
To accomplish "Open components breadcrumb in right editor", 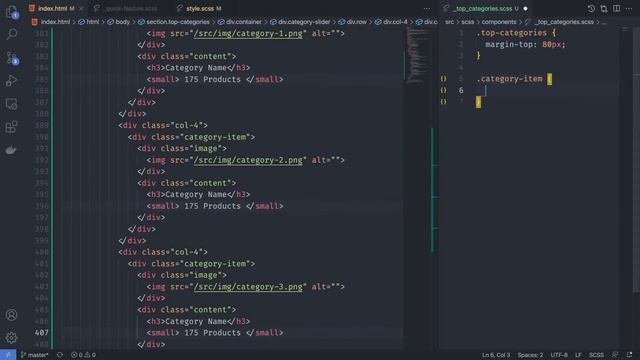I will [499, 22].
